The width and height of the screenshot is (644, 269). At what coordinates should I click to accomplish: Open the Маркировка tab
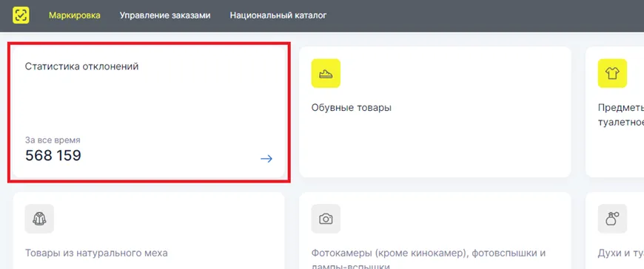tap(75, 16)
